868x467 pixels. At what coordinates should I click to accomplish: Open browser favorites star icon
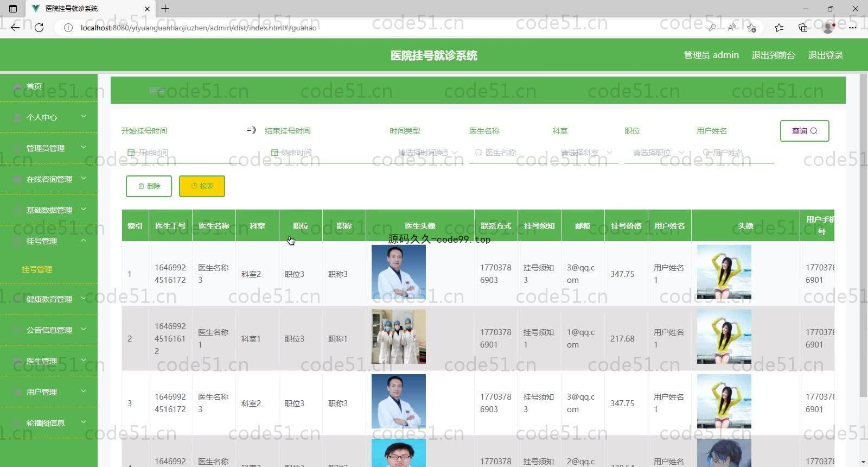(779, 28)
